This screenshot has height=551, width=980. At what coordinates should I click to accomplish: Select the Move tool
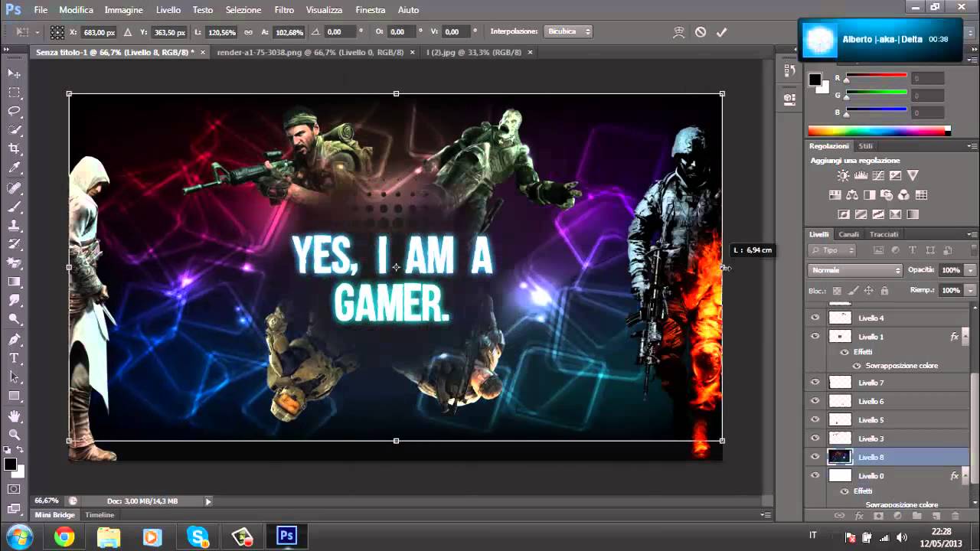(14, 73)
